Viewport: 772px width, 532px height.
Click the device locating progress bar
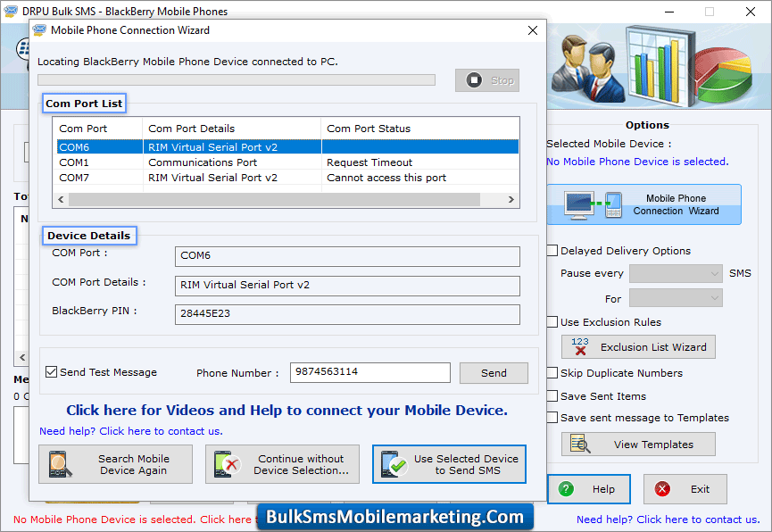237,79
